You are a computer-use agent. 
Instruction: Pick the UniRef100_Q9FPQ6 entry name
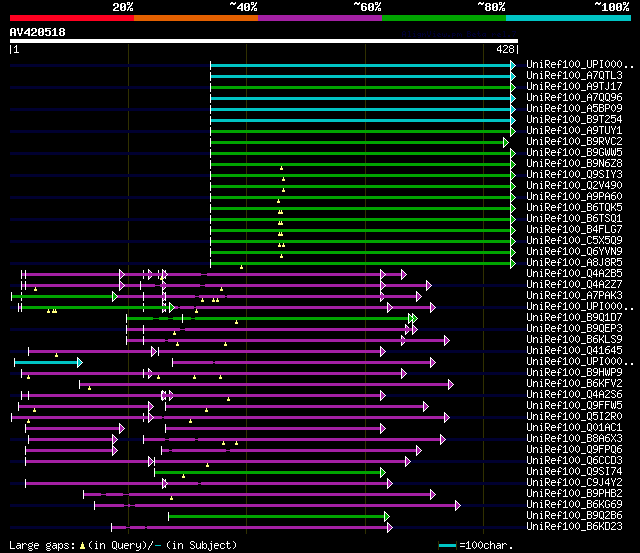point(574,450)
